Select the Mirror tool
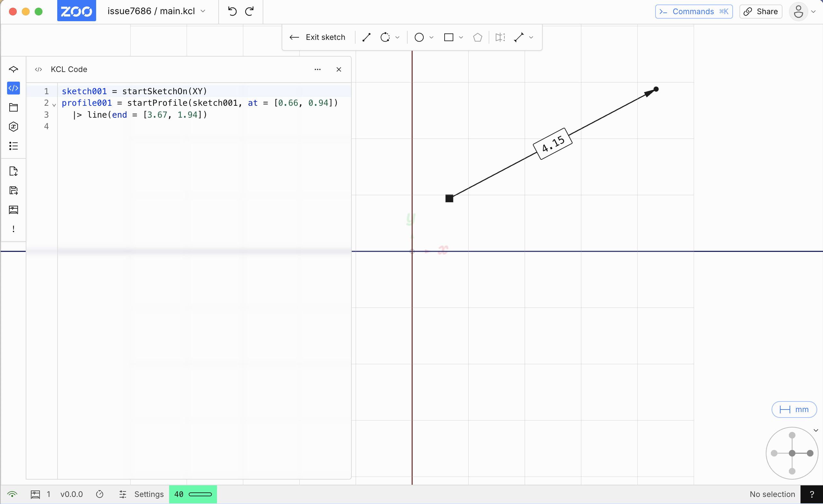 tap(500, 37)
